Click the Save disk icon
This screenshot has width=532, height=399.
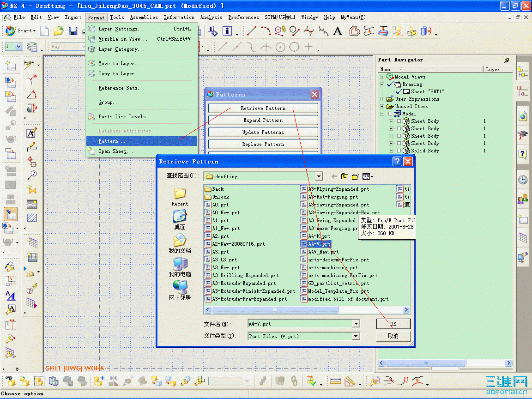coord(73,31)
